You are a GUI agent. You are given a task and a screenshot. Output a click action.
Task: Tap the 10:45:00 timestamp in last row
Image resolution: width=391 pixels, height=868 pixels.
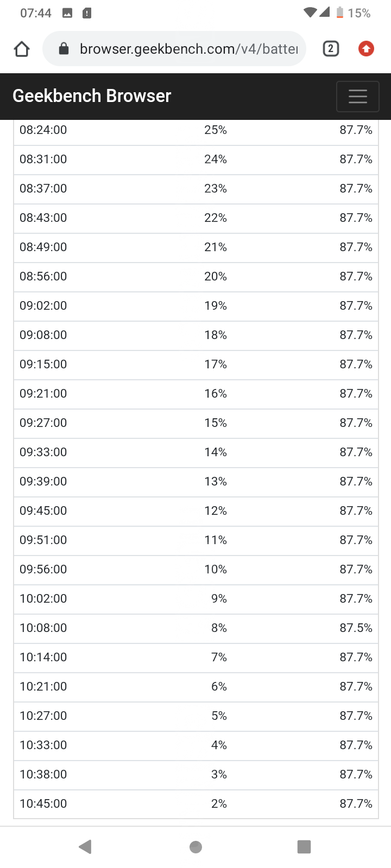coord(43,804)
